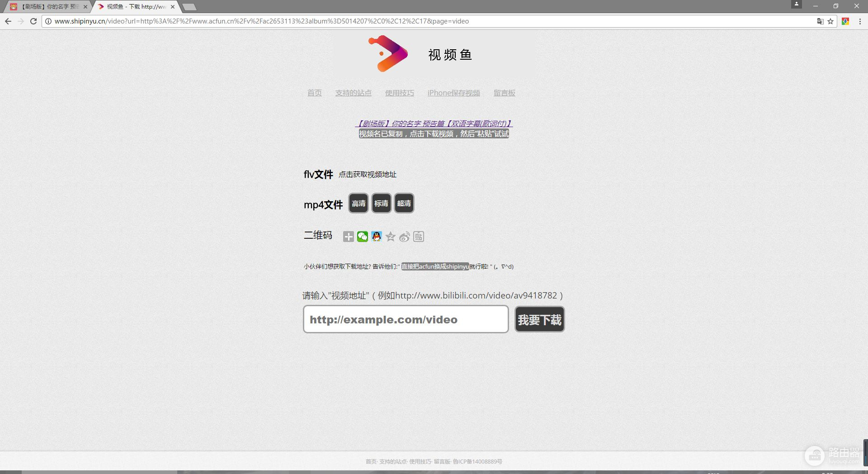868x474 pixels.
Task: Click the browser forward arrow
Action: coord(21,21)
